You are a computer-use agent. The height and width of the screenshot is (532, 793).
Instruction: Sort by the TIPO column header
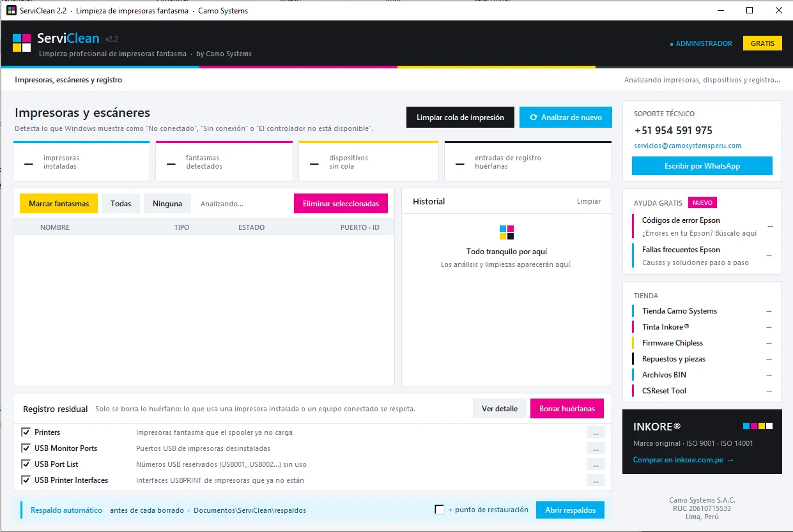click(x=182, y=227)
